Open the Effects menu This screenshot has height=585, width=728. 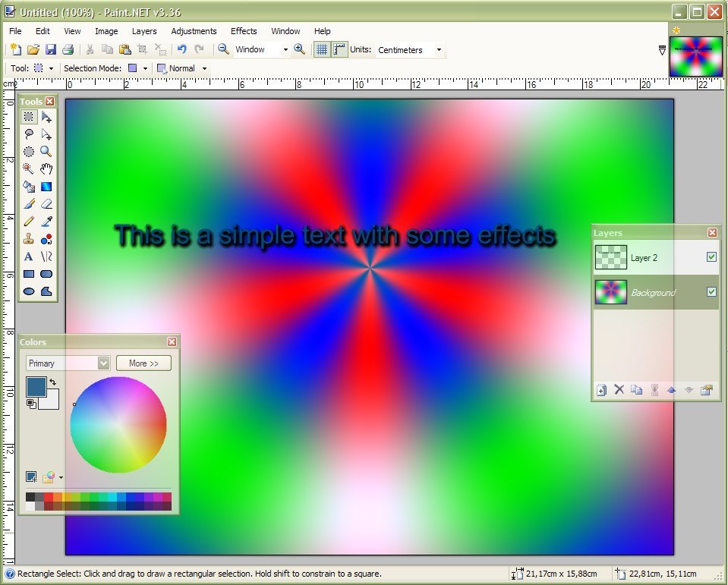(243, 31)
